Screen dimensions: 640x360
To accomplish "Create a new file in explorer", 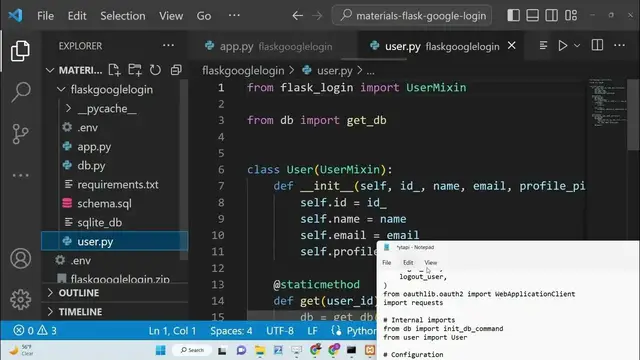I will (x=115, y=70).
